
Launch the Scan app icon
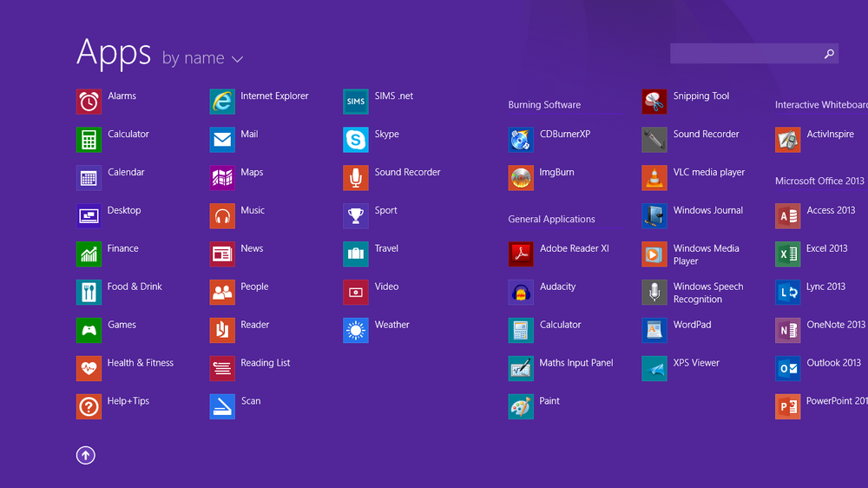[222, 407]
